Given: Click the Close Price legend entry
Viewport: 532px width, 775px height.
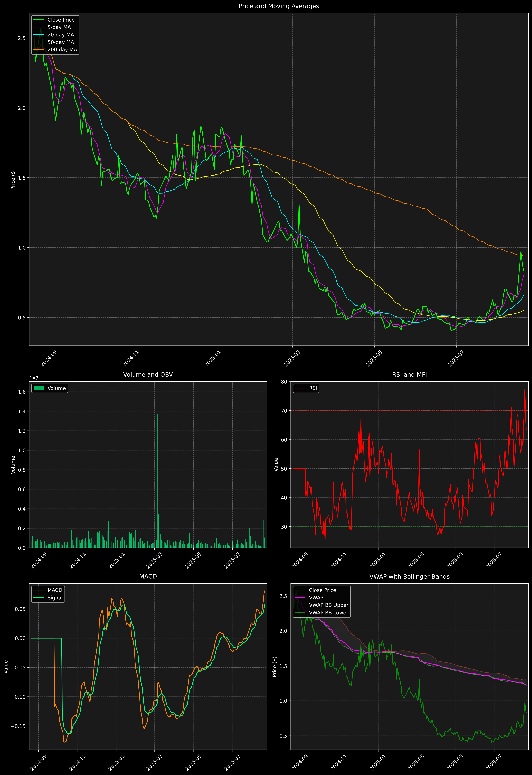Looking at the screenshot, I should click(61, 20).
